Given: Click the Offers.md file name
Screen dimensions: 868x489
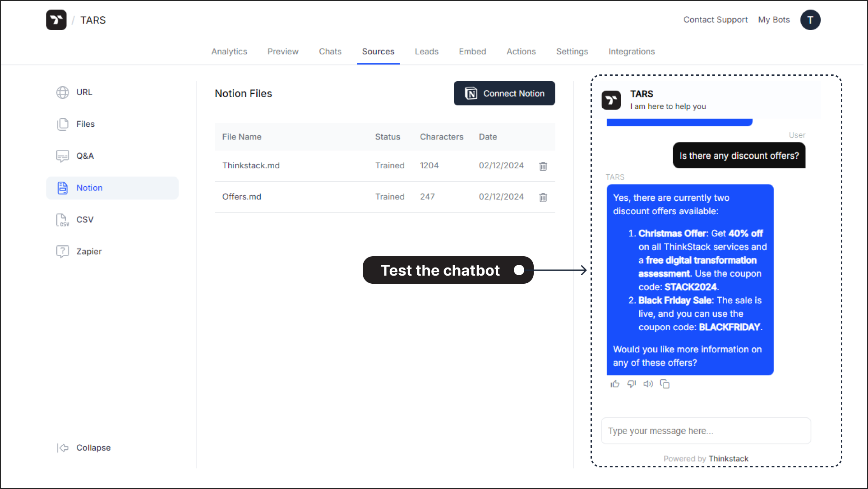Looking at the screenshot, I should [x=242, y=197].
